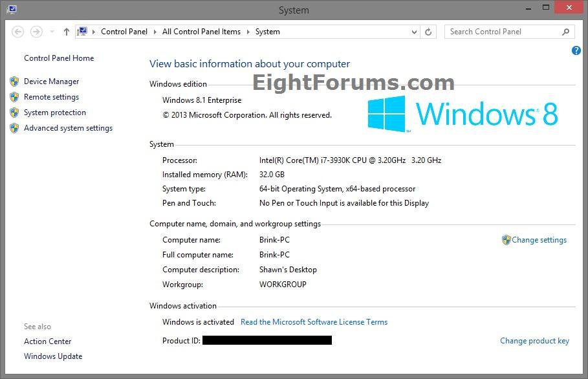Open Control Panel Home
Viewport: 588px width, 379px height.
pos(59,58)
